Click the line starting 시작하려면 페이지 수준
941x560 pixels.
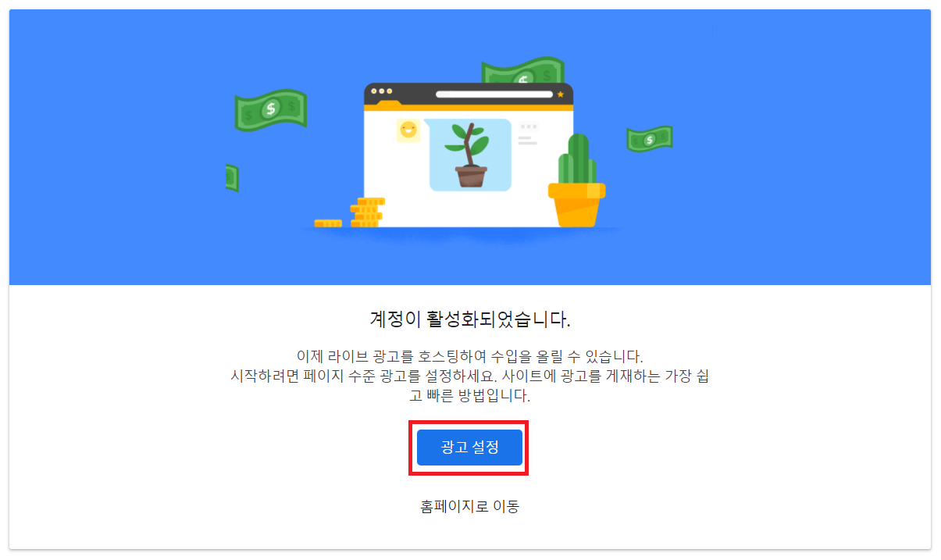[x=469, y=376]
